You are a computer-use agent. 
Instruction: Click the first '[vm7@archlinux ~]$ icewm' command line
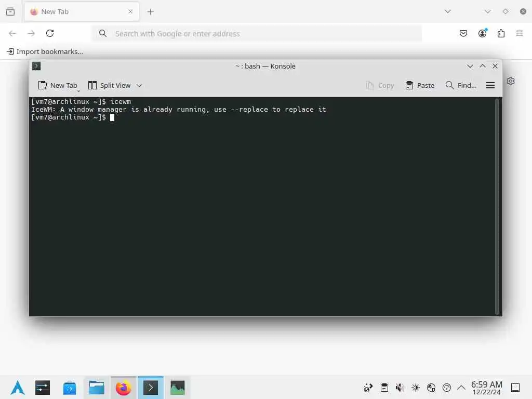[81, 101]
